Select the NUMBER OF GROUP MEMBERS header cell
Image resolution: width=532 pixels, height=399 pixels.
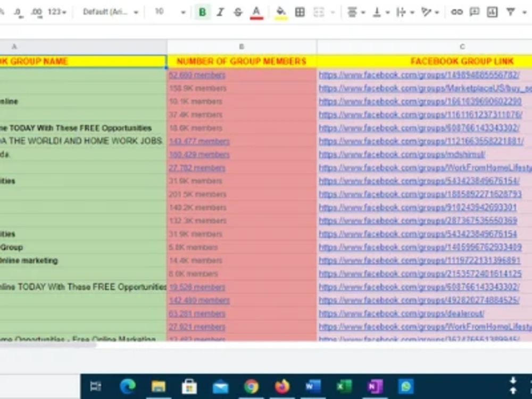pos(242,61)
